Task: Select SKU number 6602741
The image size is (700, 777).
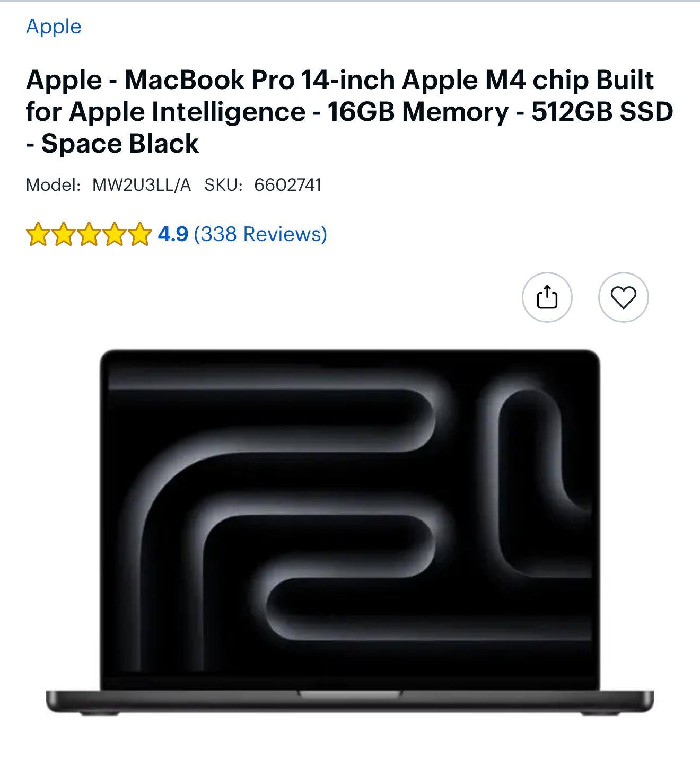Action: 288,185
